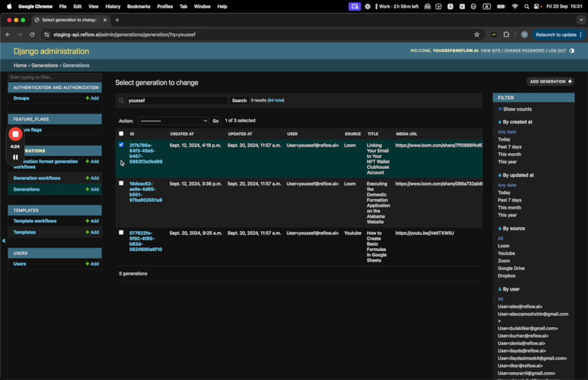Click the theme toggle icon in header
This screenshot has height=380, width=588.
[x=572, y=51]
